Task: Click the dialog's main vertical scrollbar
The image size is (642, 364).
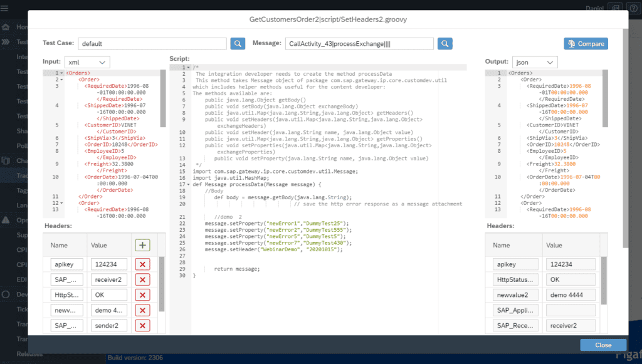Action: (x=625, y=138)
